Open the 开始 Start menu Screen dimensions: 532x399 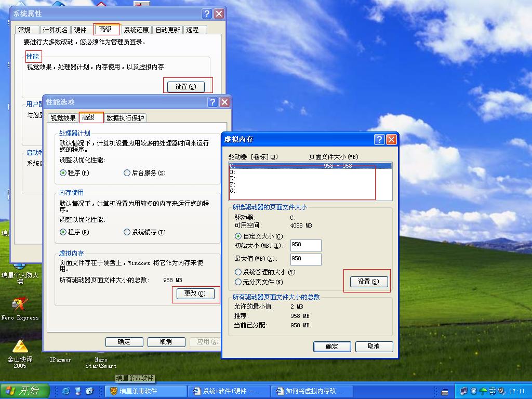pos(24,391)
